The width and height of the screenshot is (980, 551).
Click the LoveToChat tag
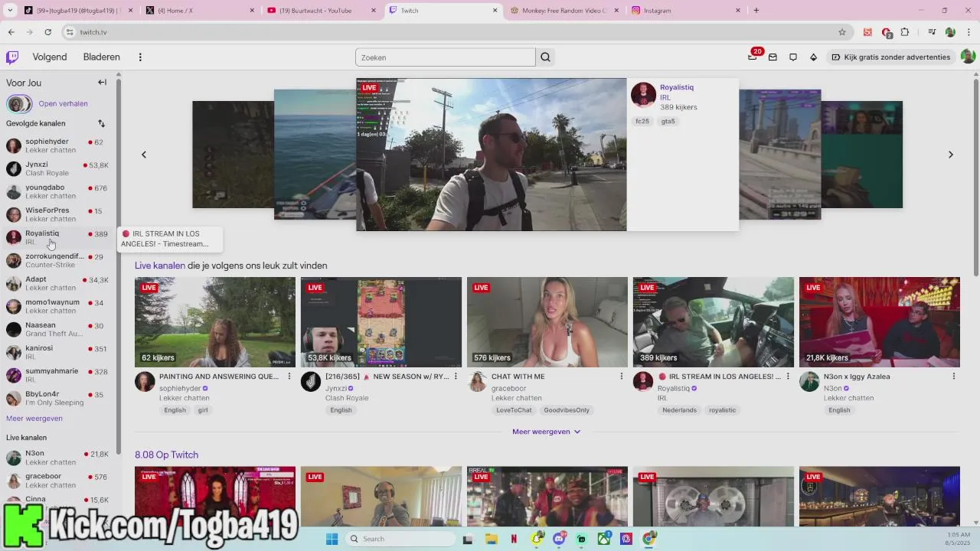[514, 410]
